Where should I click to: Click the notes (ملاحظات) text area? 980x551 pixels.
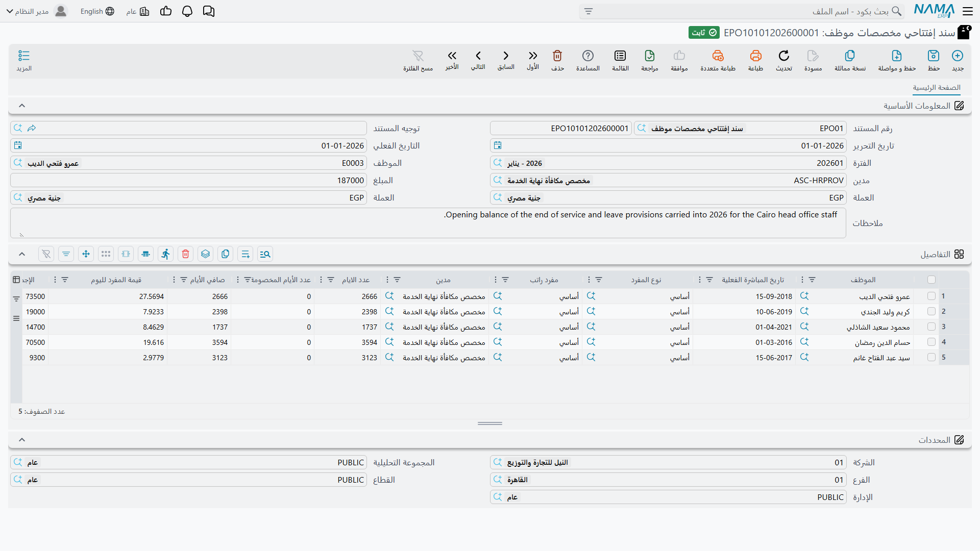[x=428, y=223]
